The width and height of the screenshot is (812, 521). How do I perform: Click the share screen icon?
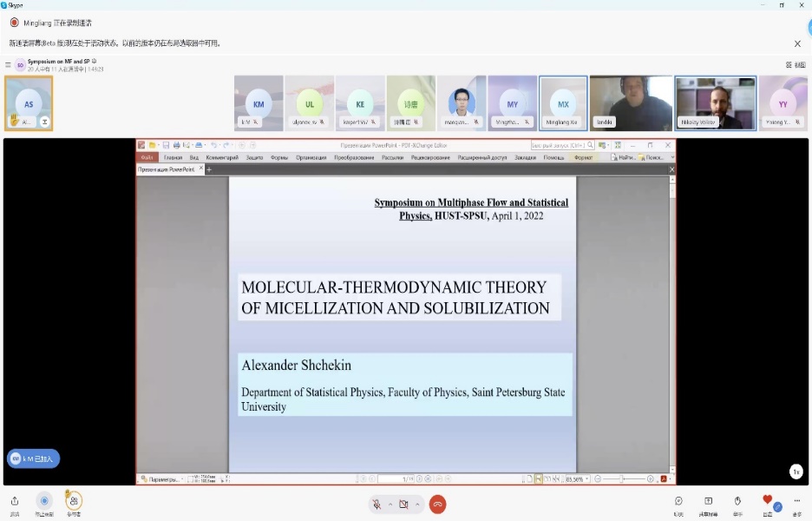708,501
